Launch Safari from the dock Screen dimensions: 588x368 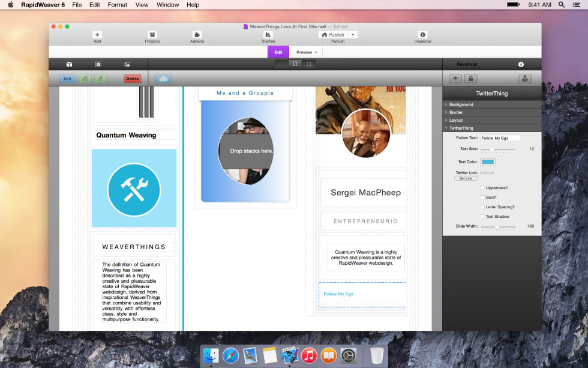(x=230, y=355)
